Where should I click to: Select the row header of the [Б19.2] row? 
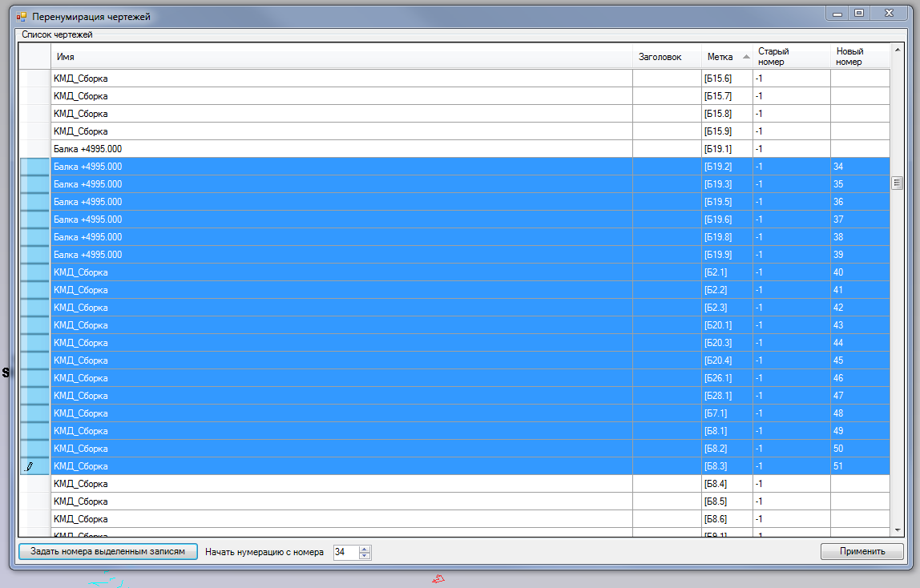(34, 167)
